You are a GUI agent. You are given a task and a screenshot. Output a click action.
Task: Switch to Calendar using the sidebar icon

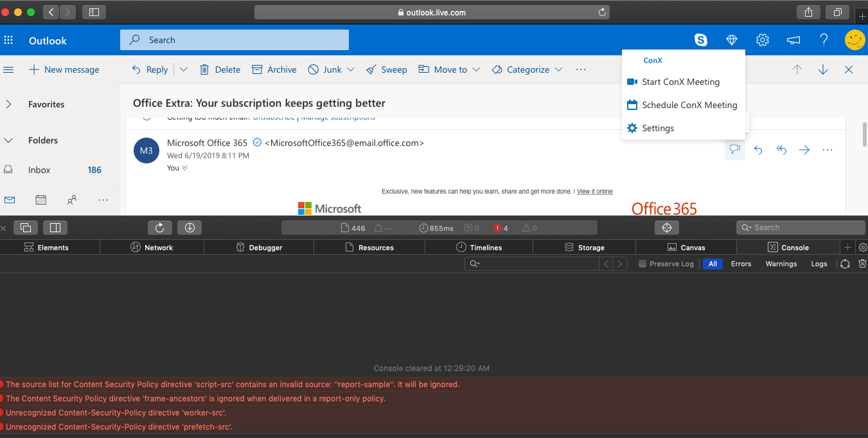point(40,199)
